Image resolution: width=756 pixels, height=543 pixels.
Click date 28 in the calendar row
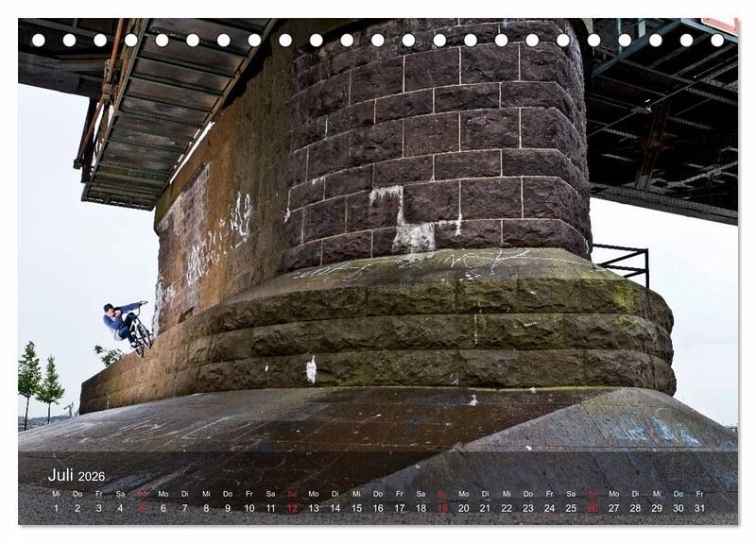635,508
